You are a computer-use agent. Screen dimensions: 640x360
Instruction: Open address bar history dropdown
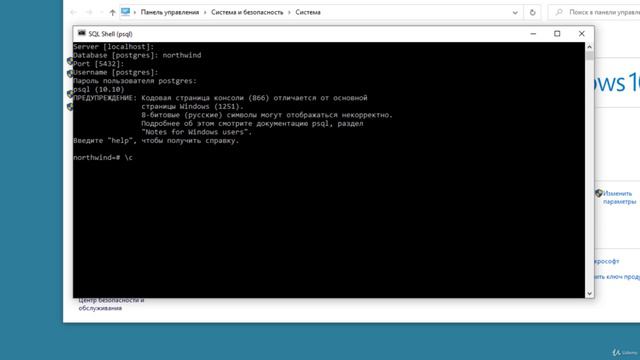click(x=515, y=13)
